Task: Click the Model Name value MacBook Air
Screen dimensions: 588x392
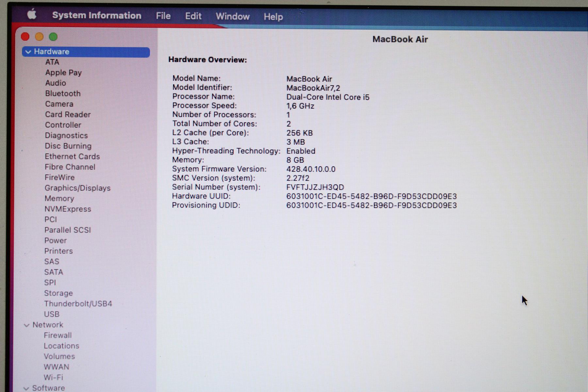Action: (309, 79)
